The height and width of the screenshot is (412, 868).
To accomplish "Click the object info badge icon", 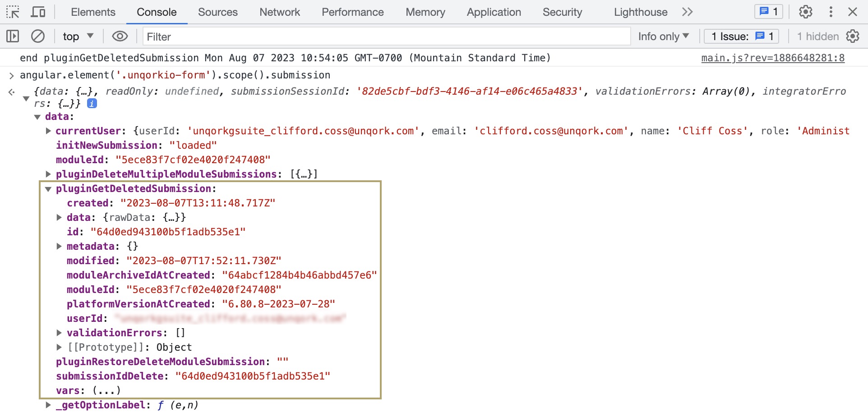I will pos(92,104).
